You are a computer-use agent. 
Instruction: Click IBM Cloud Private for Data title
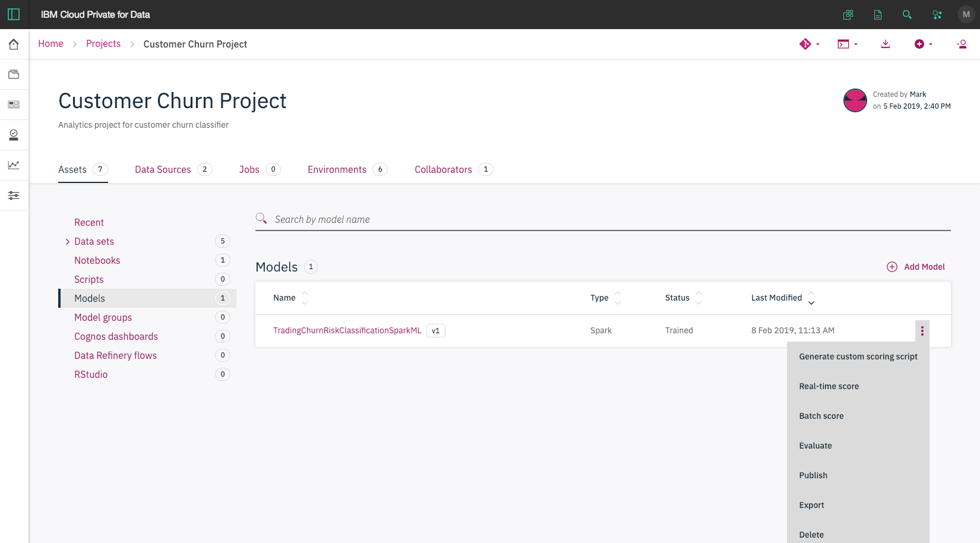(95, 14)
